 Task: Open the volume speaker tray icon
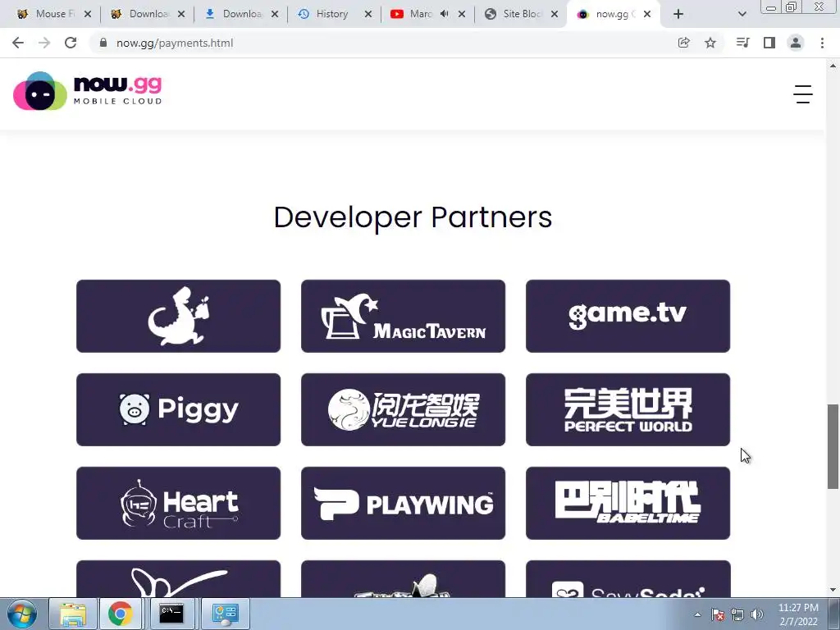pyautogui.click(x=757, y=614)
